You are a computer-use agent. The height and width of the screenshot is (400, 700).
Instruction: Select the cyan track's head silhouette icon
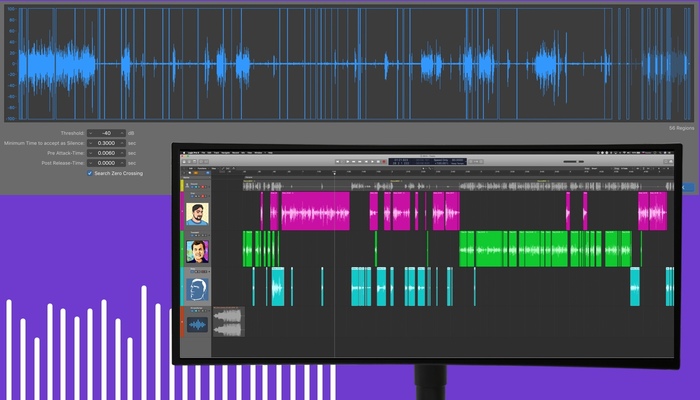pyautogui.click(x=197, y=288)
